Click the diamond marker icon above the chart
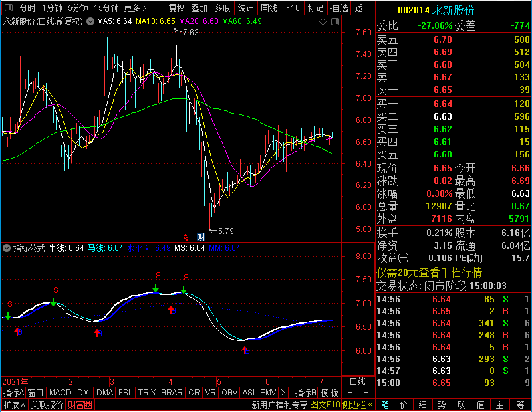 (x=323, y=22)
